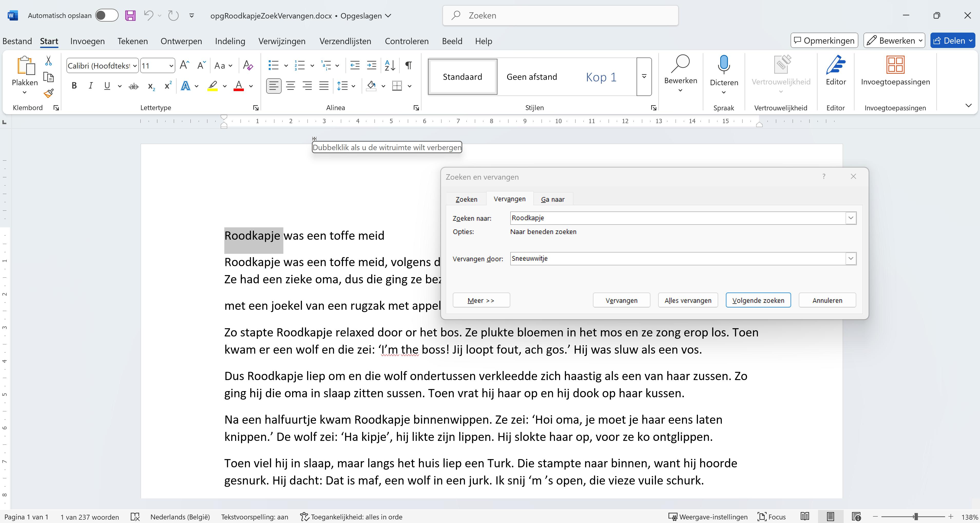
Task: Click the Meer >> button
Action: point(481,300)
